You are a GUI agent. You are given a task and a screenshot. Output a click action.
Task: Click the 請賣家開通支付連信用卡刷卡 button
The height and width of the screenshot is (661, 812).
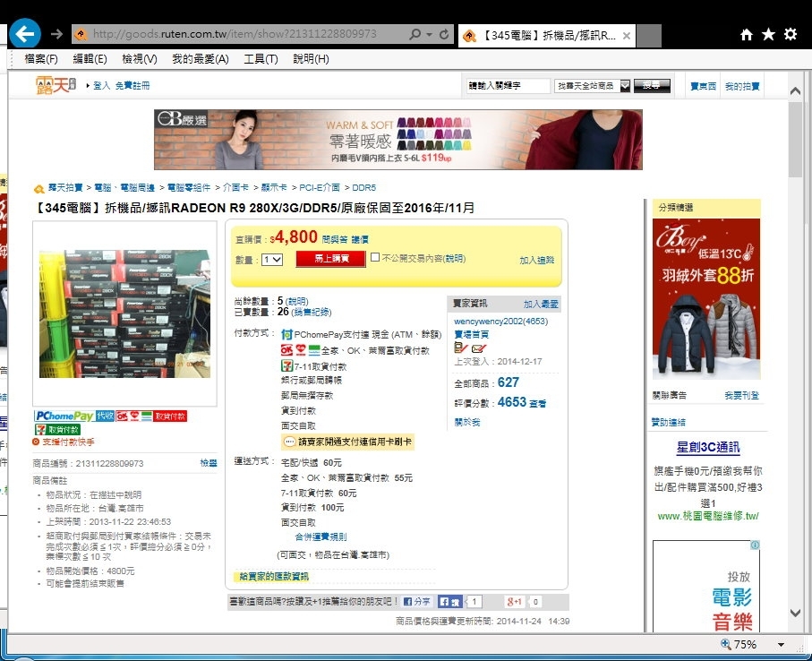(x=348, y=442)
